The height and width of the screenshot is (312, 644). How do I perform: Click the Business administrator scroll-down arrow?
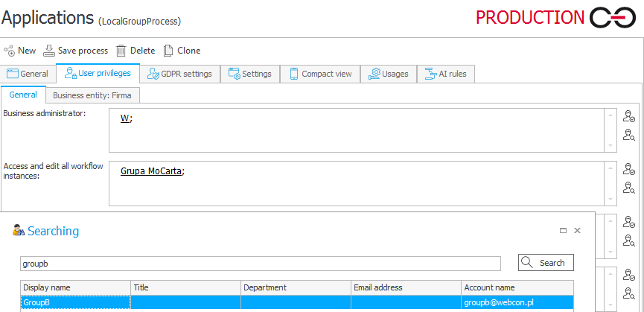pyautogui.click(x=610, y=146)
